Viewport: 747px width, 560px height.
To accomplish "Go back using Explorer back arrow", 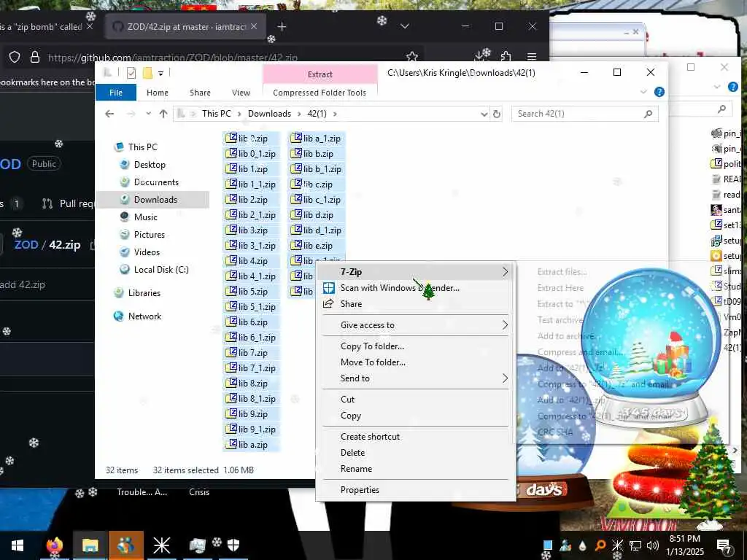I will (109, 114).
